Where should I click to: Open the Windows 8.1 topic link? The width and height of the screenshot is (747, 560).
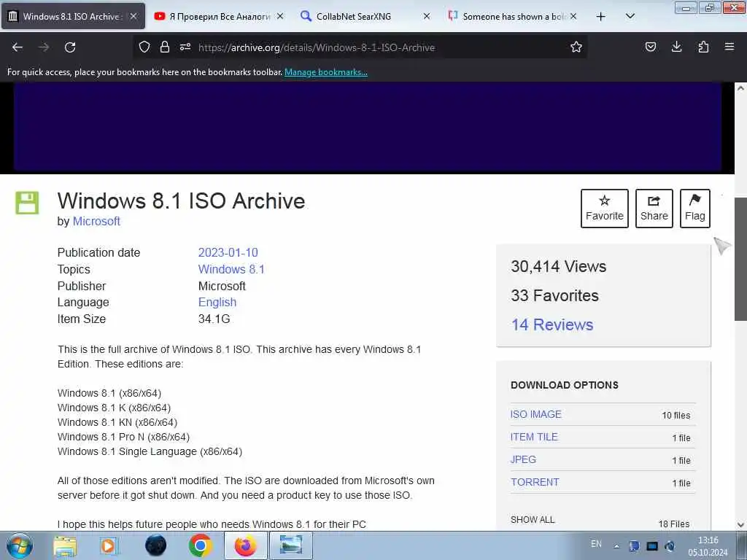pos(231,269)
